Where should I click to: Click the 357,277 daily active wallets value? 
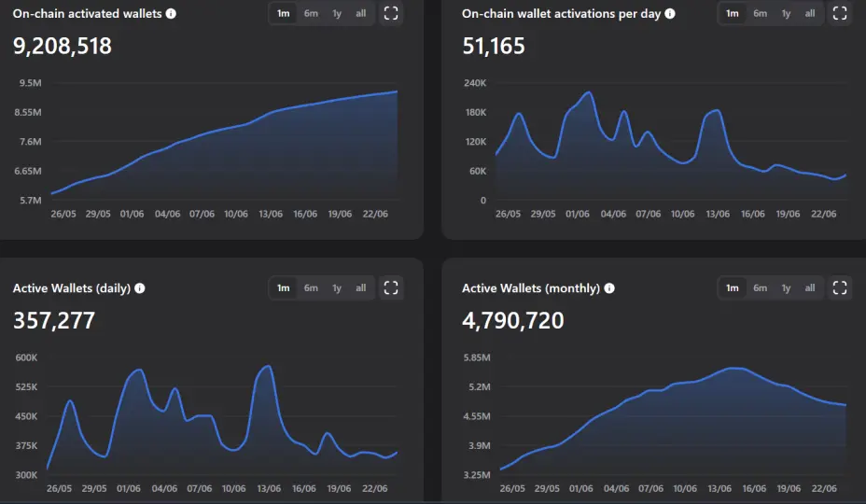(x=54, y=320)
